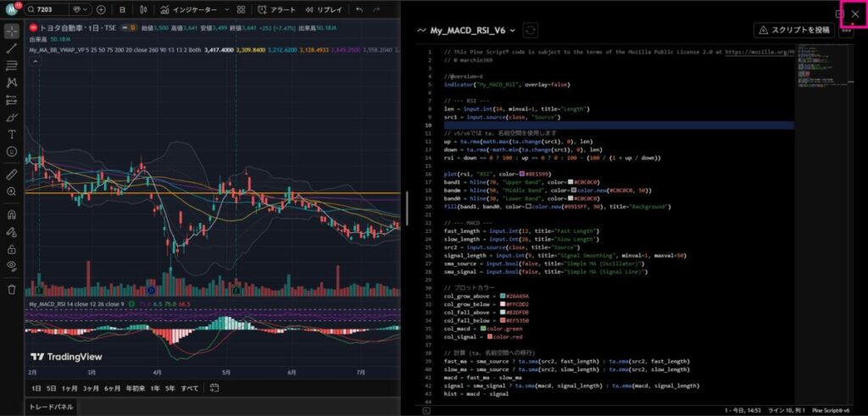Select the crosshair cursor tool
Screen dimensions: 868x416
[x=12, y=31]
